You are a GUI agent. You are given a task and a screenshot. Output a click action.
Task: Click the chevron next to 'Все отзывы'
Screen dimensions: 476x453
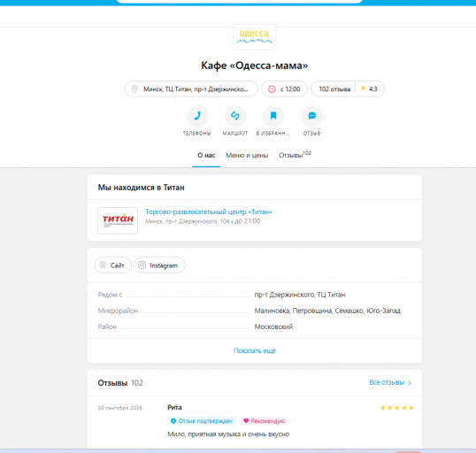click(x=410, y=383)
